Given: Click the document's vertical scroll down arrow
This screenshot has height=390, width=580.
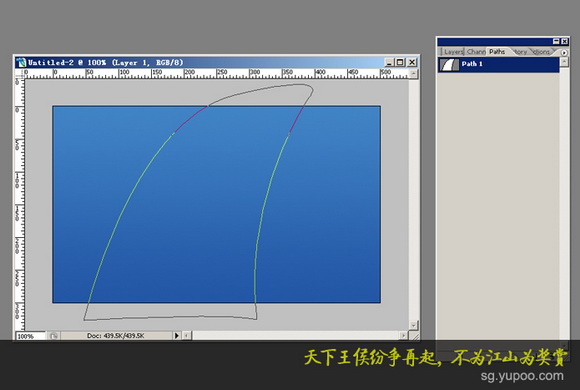Looking at the screenshot, I should click(x=414, y=325).
